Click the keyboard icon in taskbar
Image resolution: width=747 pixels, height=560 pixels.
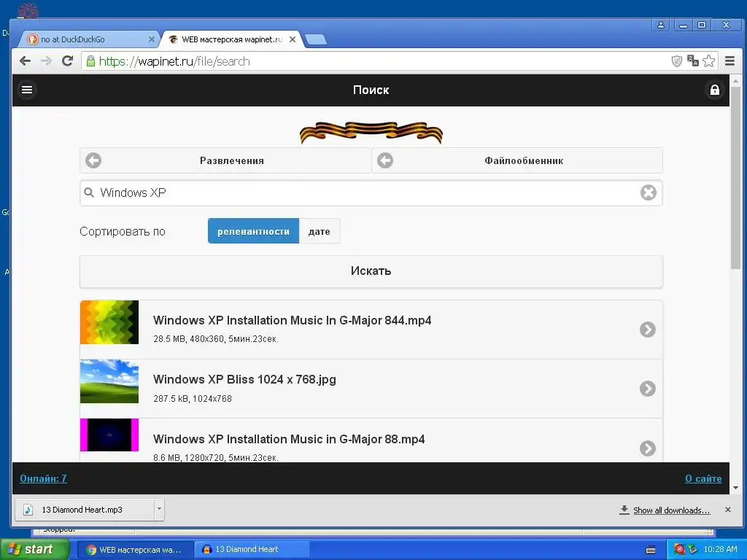point(651,550)
